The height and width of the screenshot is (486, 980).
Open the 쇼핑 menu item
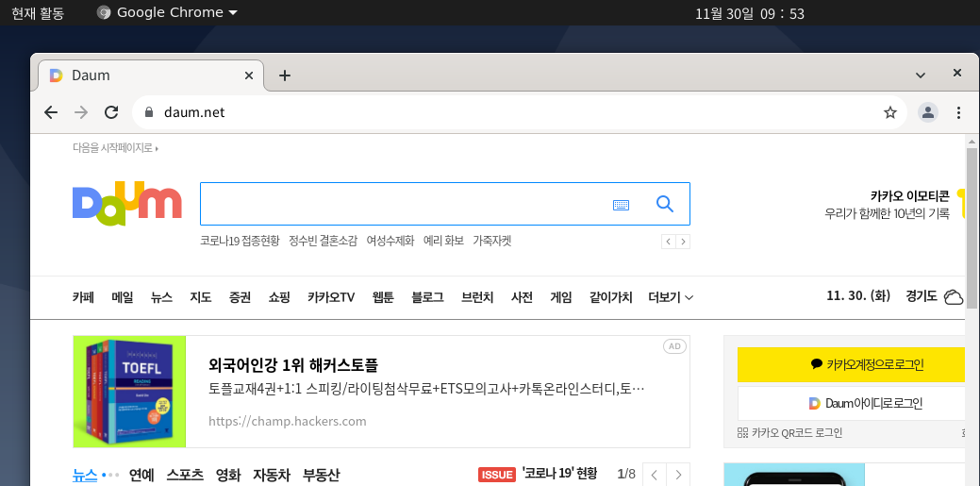(x=279, y=297)
